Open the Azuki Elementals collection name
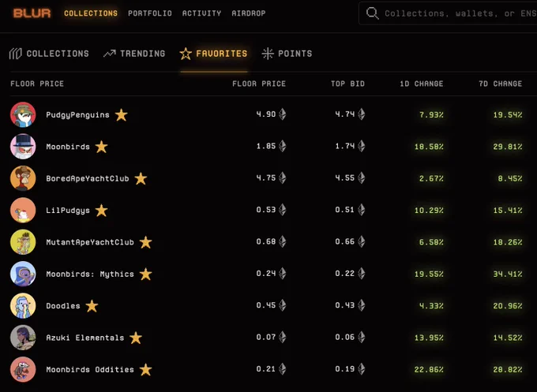This screenshot has height=392, width=537. [85, 338]
